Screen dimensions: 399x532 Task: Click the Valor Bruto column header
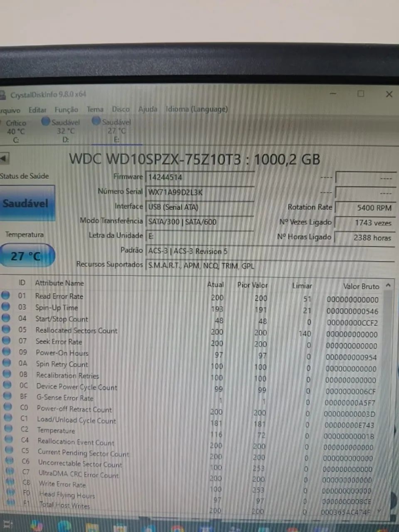coord(361,286)
